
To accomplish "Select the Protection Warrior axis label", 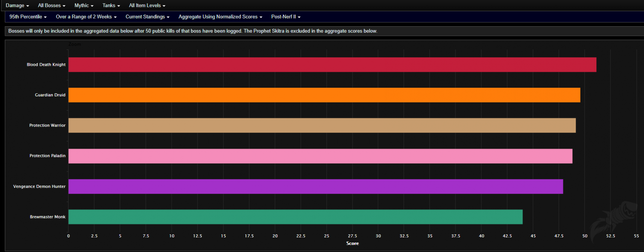I will point(47,126).
